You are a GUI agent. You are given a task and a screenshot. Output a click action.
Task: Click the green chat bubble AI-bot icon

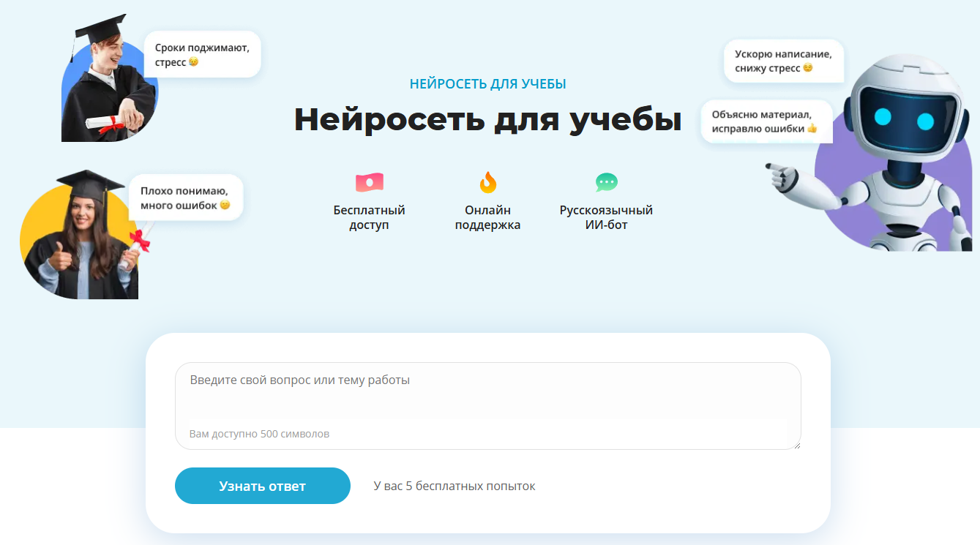click(x=606, y=182)
